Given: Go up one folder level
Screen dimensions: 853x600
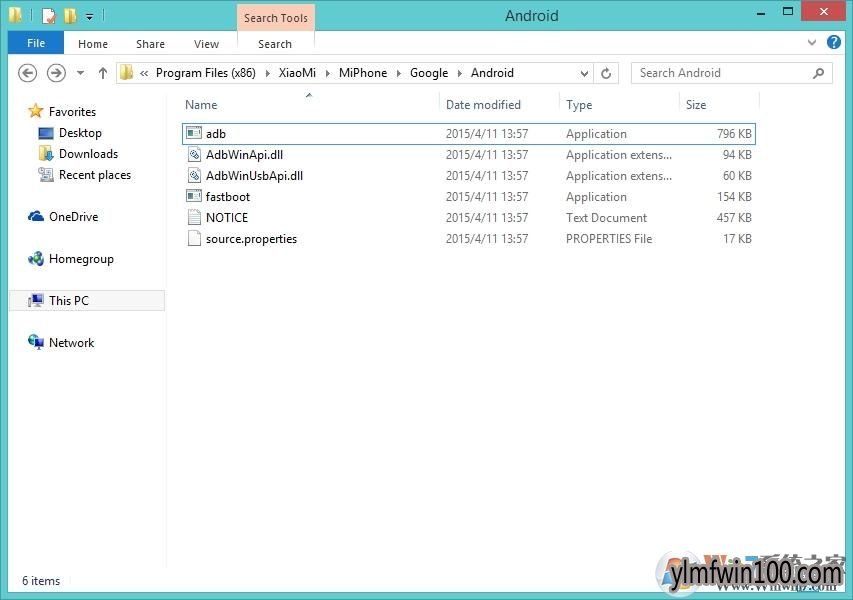Looking at the screenshot, I should click(x=103, y=73).
